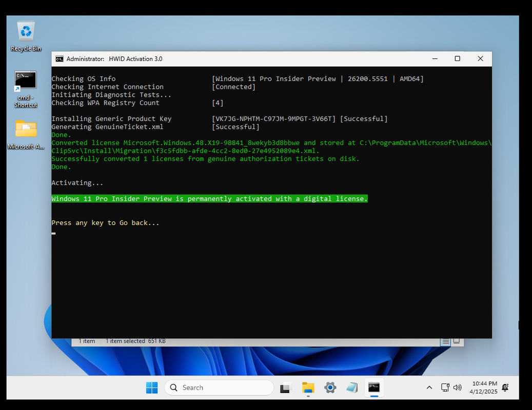This screenshot has width=532, height=410.
Task: Close the HWID Activation window
Action: (480, 58)
